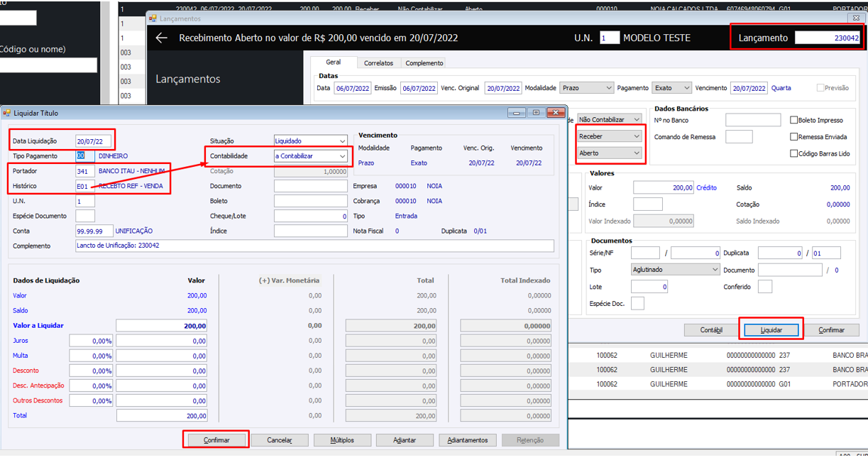Open the Complemento tab
868x460 pixels.
pos(424,63)
